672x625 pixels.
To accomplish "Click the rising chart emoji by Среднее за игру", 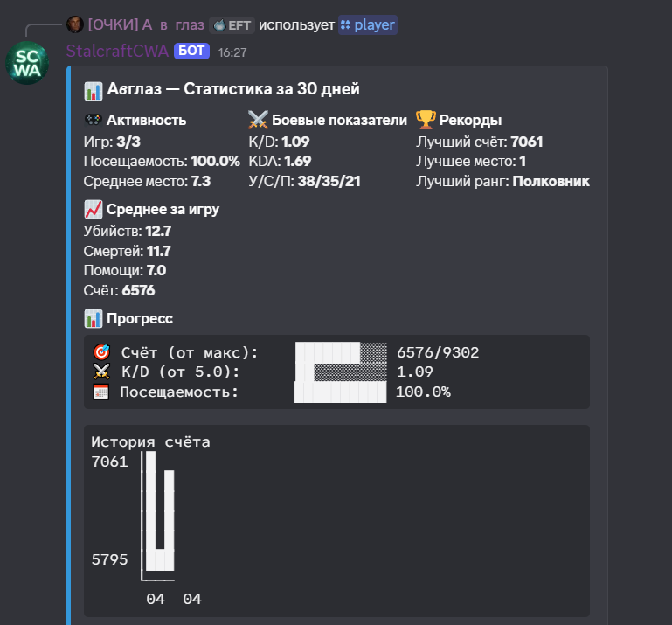I will click(93, 209).
